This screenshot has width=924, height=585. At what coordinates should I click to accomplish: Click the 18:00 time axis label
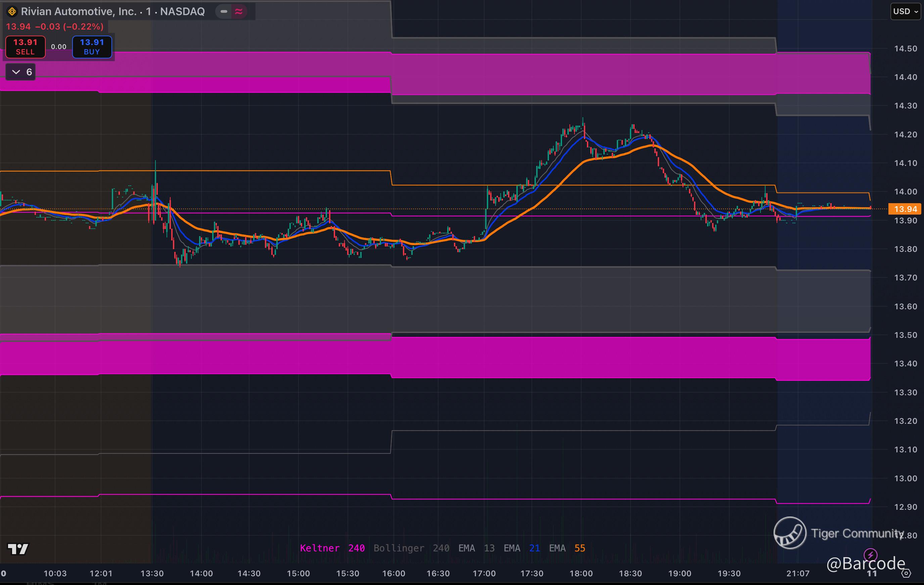581,574
